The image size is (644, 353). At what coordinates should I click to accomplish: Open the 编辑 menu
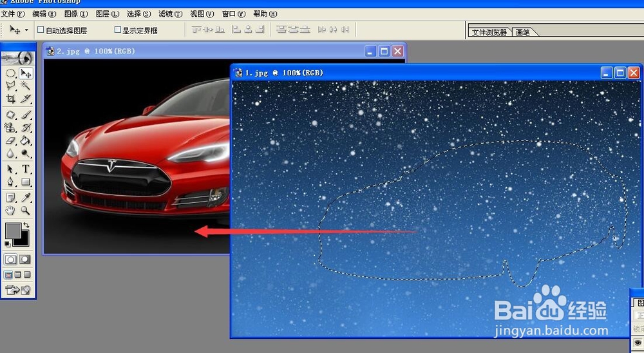point(44,14)
